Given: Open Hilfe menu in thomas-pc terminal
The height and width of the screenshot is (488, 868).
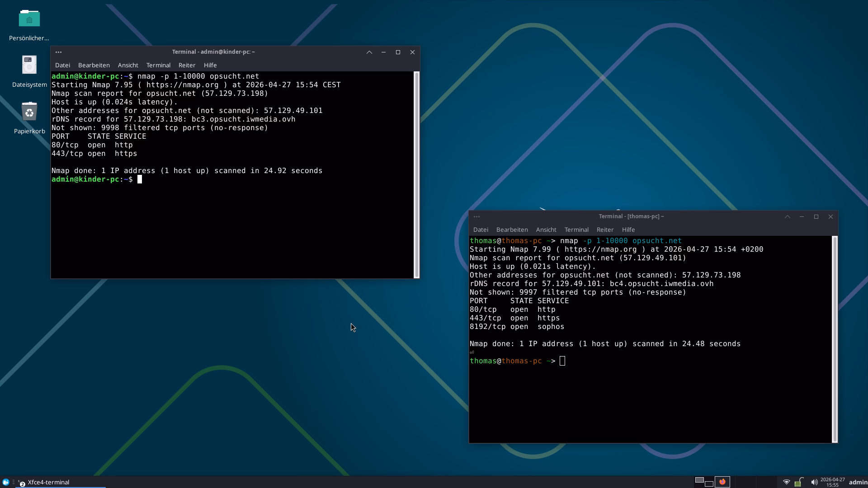Looking at the screenshot, I should click(628, 230).
